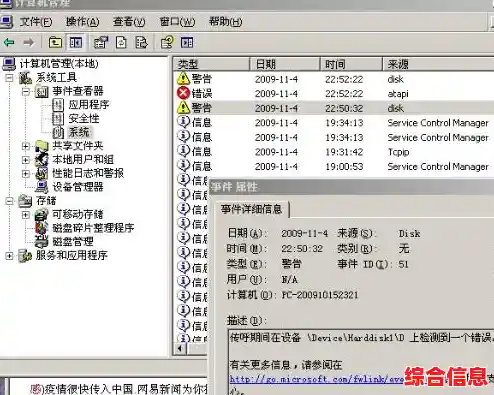Click the 共享文件夹 folder icon
This screenshot has height=395, width=494.
click(42, 146)
